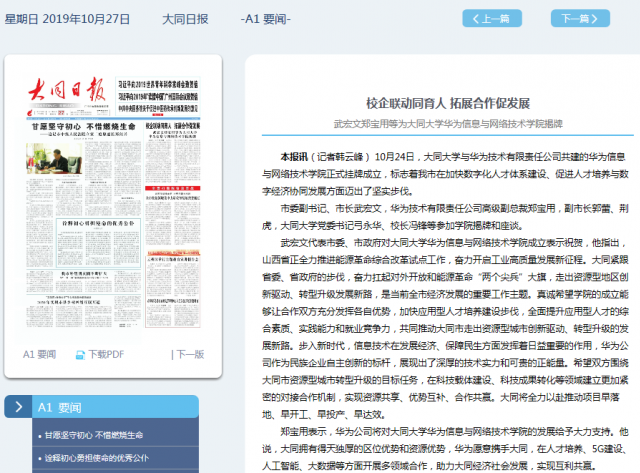Click the photo in the newspaper thumbnail

[x=54, y=158]
